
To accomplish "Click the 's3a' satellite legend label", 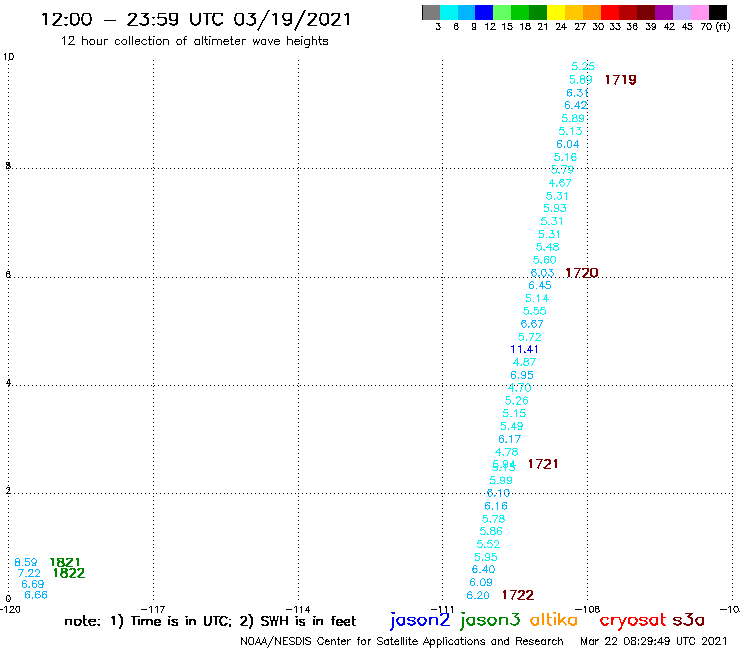I will pos(688,620).
